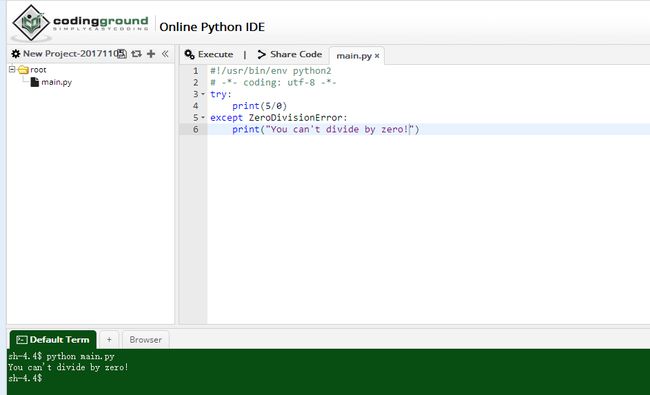Click the Execute gears icon
Viewport: 650px width, 395px height.
(189, 54)
